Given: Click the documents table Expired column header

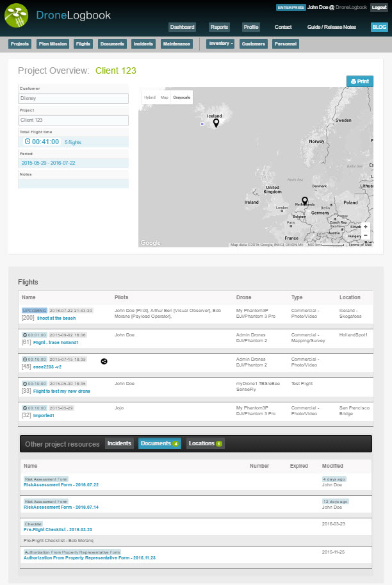Looking at the screenshot, I should click(299, 466).
